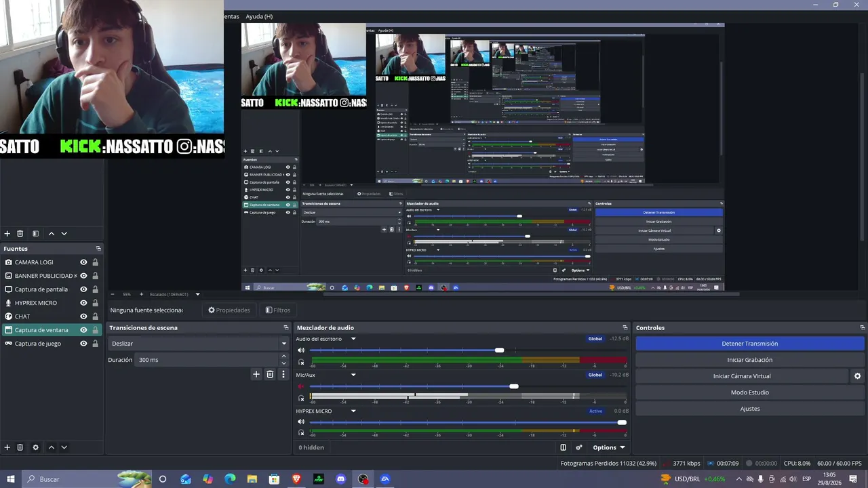868x488 pixels.
Task: Hide the BANNER PUBLICIDAD source
Action: click(83, 276)
